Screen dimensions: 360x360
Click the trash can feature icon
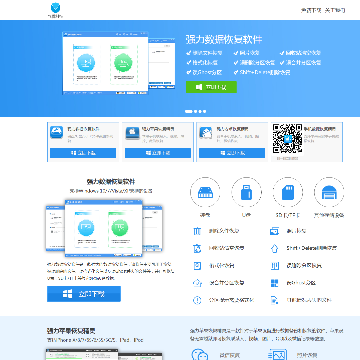click(x=197, y=231)
